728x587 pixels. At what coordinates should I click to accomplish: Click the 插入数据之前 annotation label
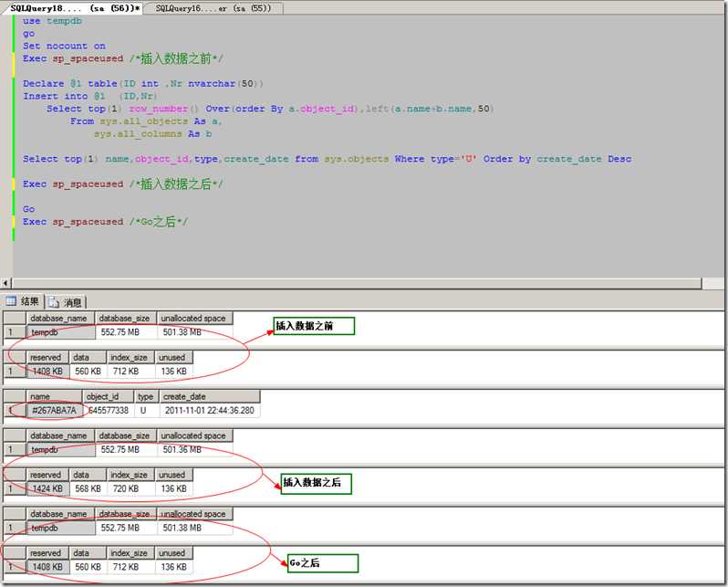pos(312,326)
